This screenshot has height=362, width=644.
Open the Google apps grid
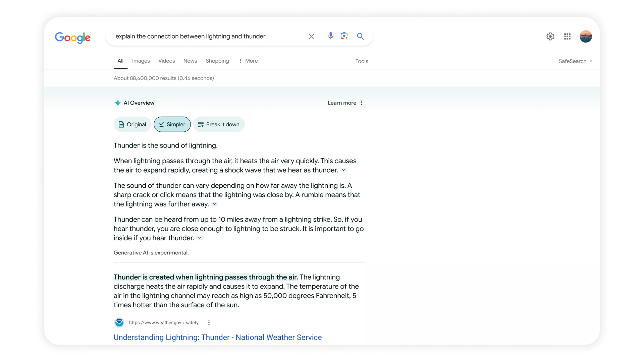(568, 36)
